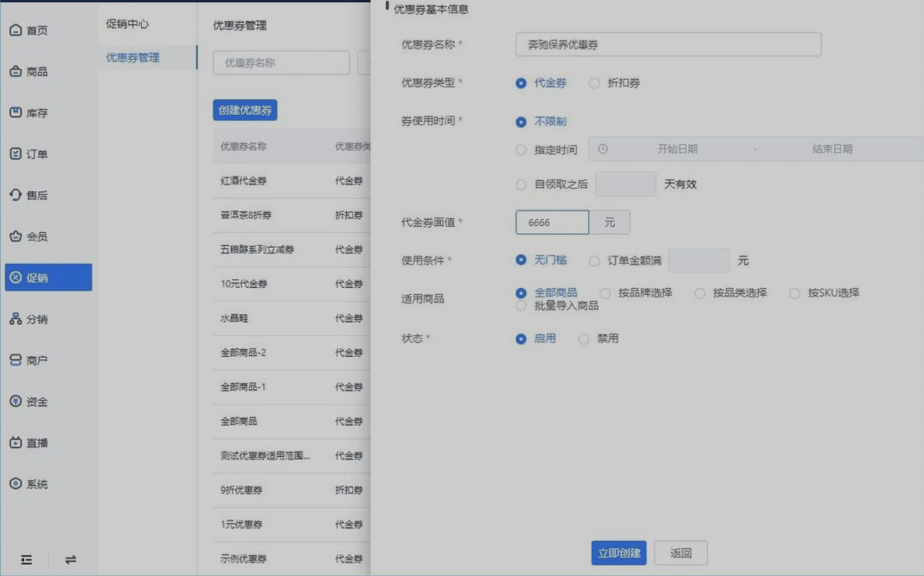Open the 售后 after-sales sidebar icon
Image resolution: width=924 pixels, height=576 pixels.
[16, 195]
